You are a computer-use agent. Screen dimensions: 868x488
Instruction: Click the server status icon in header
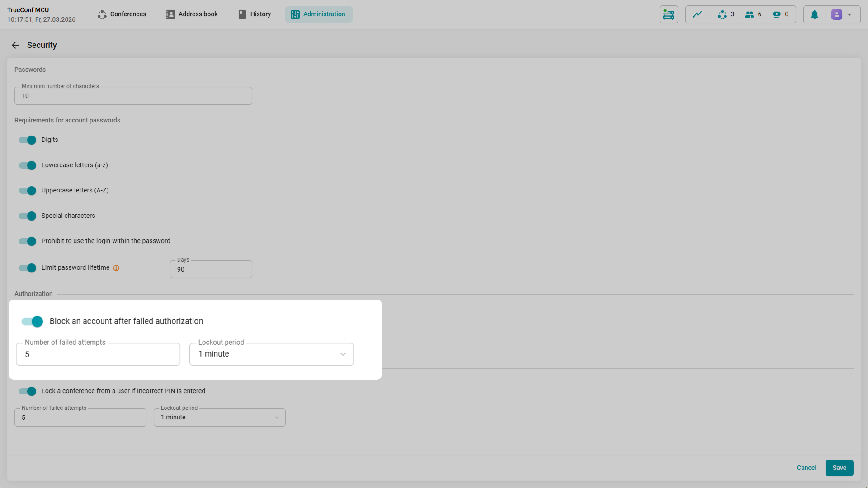[669, 14]
